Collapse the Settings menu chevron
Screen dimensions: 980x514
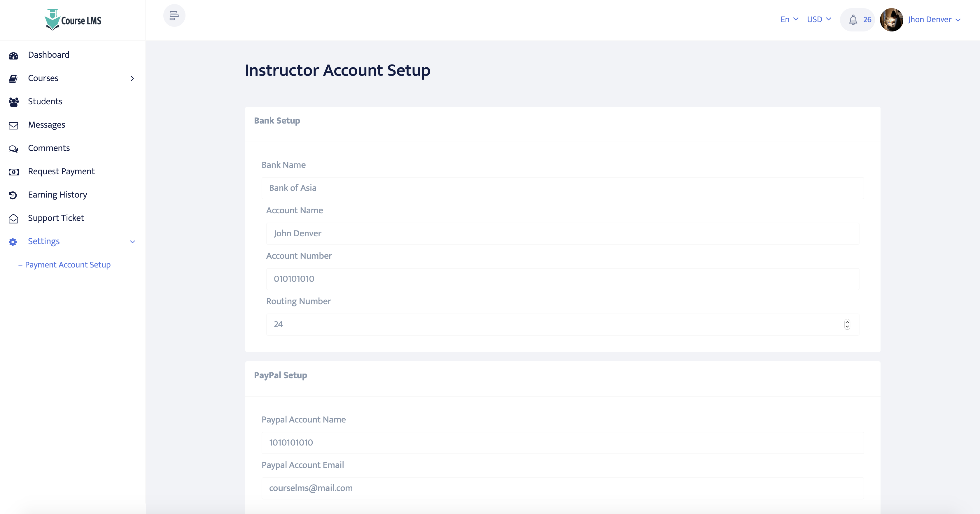point(132,242)
